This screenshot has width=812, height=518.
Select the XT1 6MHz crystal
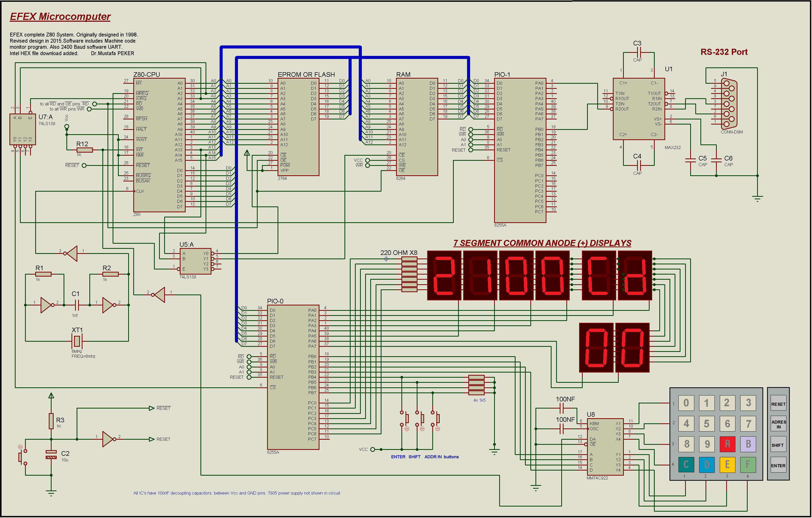click(77, 341)
